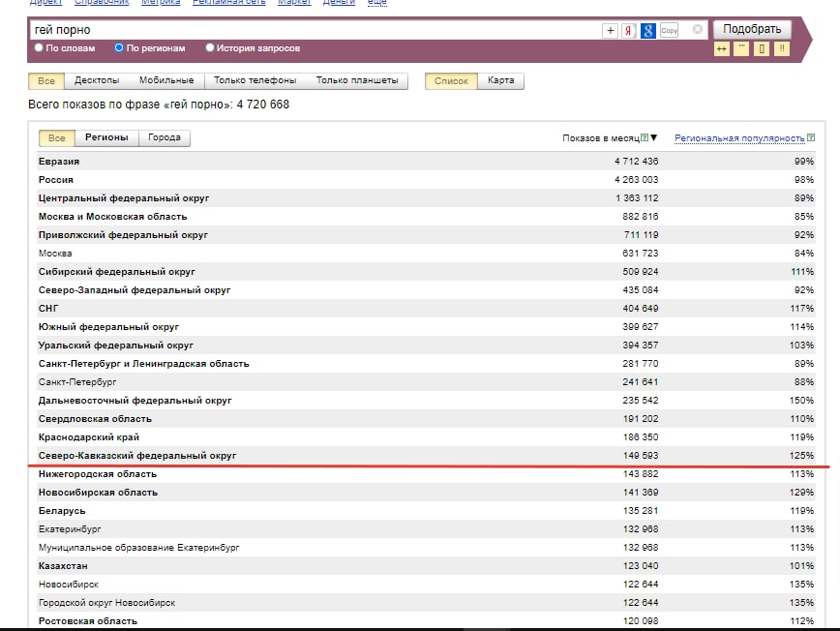
Task: Open help icon next to 'Показов в месяц'
Action: coord(645,137)
